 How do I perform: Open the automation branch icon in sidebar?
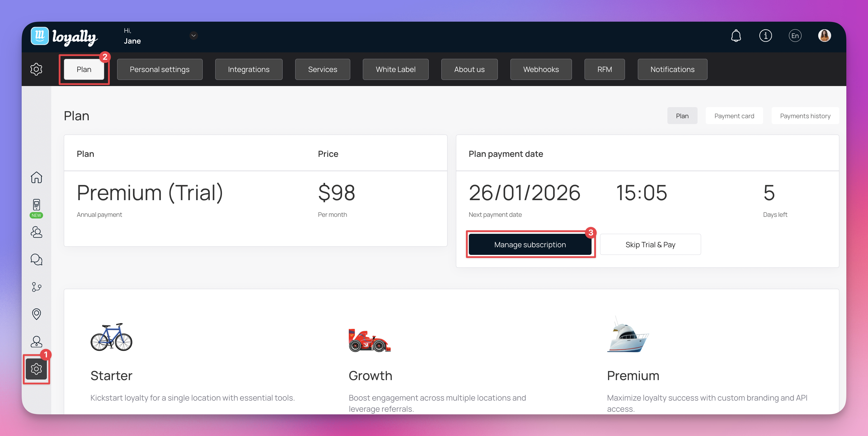(36, 287)
